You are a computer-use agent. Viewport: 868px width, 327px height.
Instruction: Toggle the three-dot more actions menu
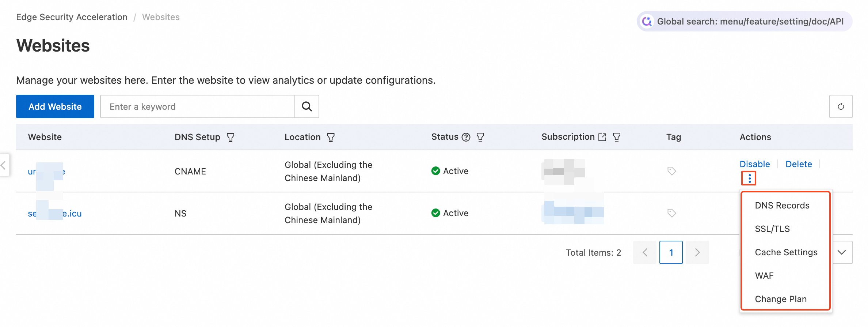[749, 178]
